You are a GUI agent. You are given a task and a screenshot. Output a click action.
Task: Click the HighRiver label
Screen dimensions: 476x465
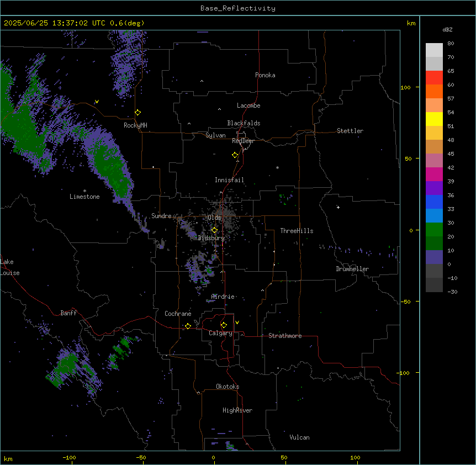pyautogui.click(x=237, y=410)
